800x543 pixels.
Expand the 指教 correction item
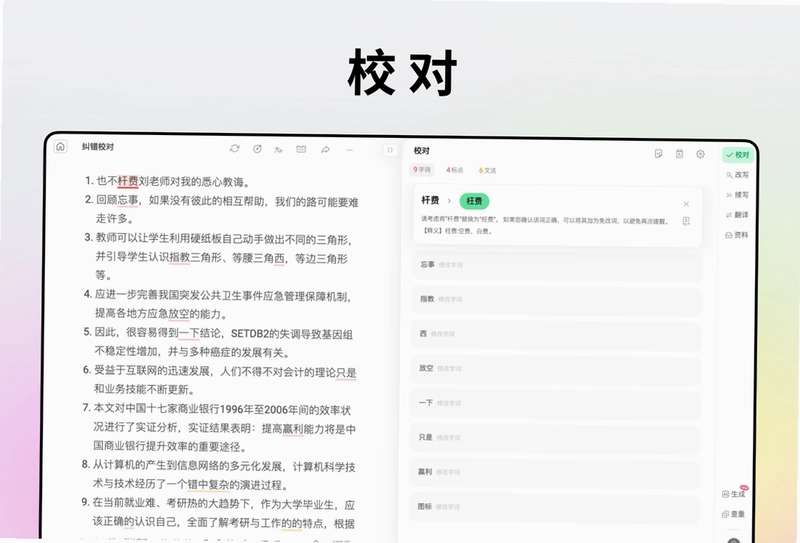pos(556,300)
